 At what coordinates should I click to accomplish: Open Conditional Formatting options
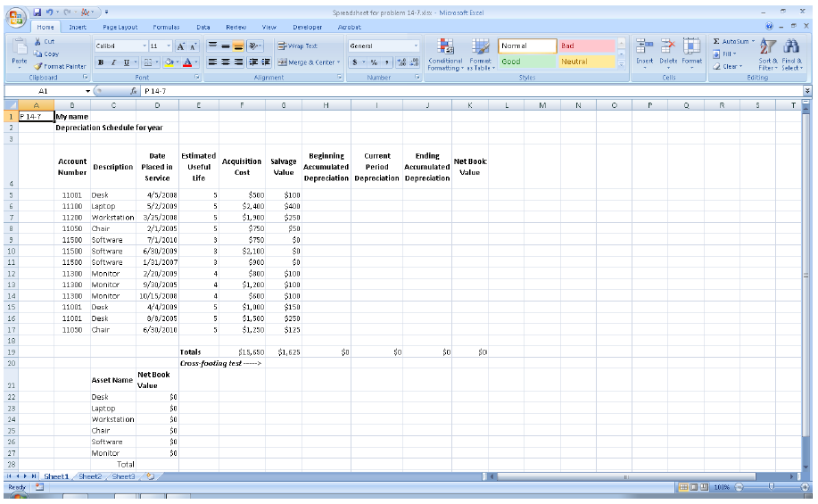point(445,54)
